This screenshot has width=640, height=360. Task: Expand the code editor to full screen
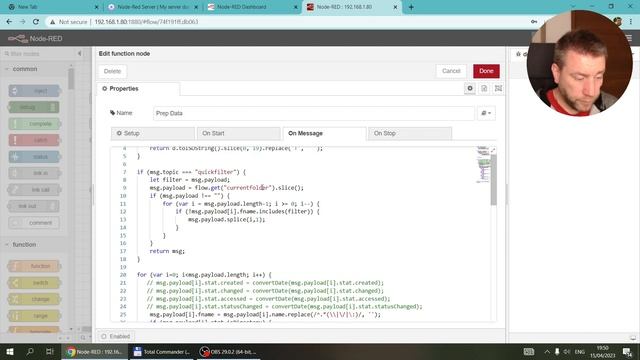(493, 151)
